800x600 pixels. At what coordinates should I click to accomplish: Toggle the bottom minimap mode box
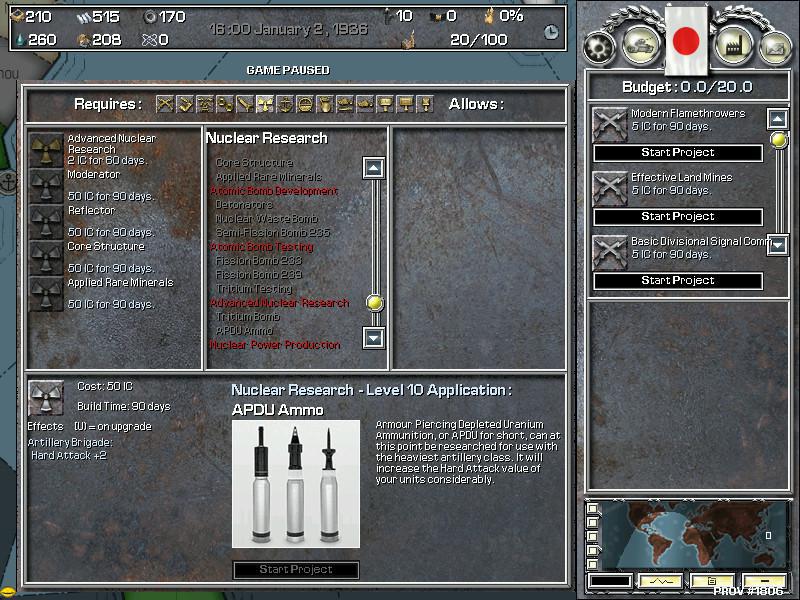[593, 563]
